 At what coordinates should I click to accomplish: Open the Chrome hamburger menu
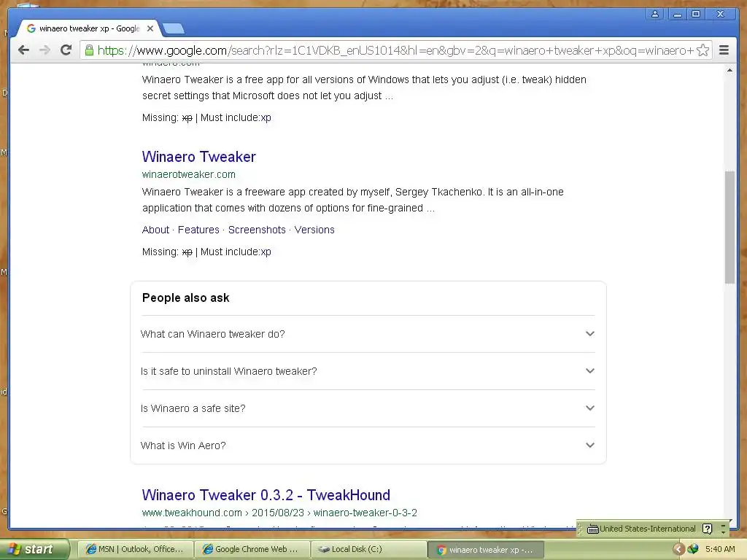[724, 50]
